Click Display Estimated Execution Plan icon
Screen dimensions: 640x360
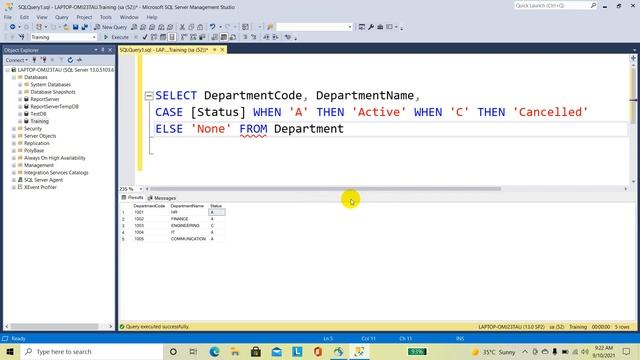[x=154, y=37]
